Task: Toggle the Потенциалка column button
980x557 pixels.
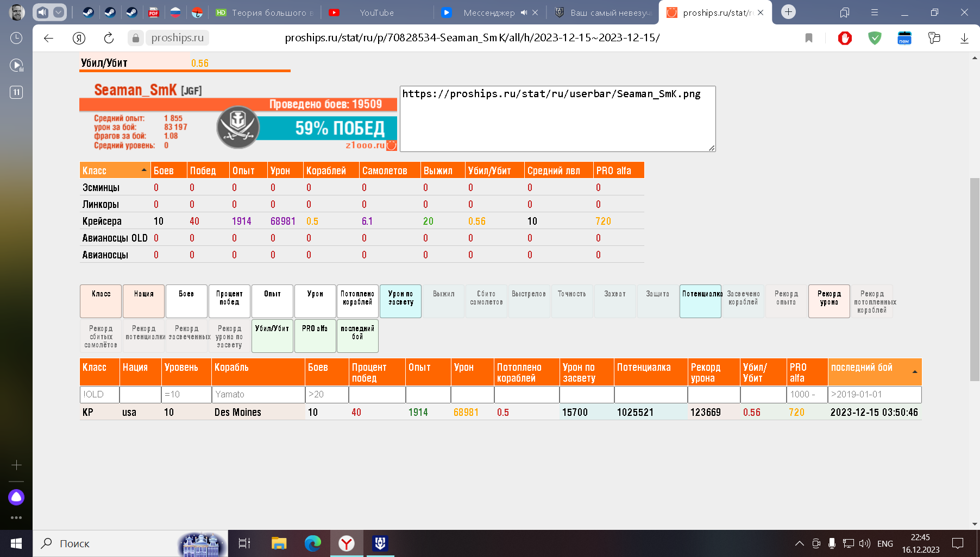Action: (x=700, y=301)
